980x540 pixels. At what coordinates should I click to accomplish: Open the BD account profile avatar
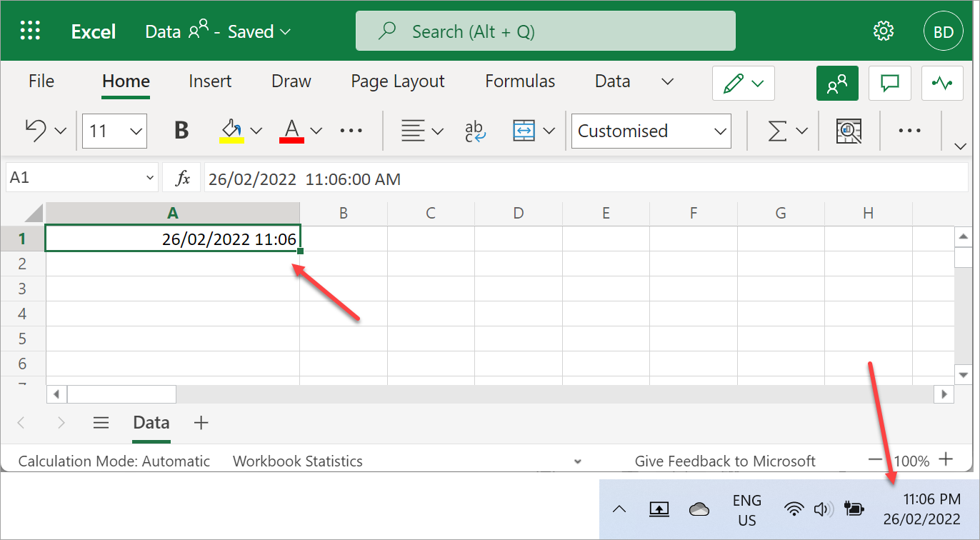(x=944, y=31)
